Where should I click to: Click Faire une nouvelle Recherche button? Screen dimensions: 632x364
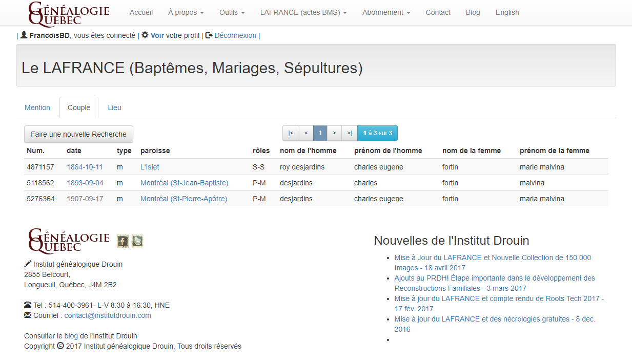tap(79, 134)
